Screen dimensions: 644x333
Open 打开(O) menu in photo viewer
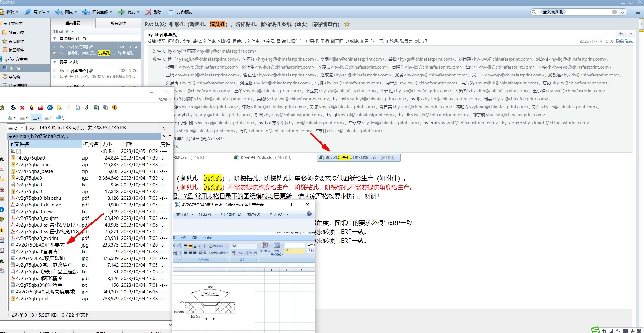[x=279, y=214]
